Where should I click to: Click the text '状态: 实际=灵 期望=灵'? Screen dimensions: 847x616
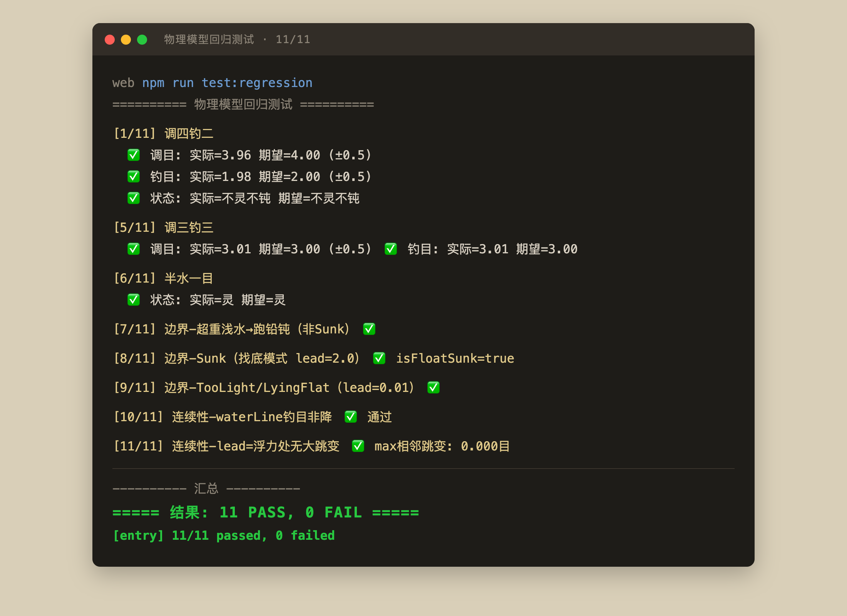tap(218, 300)
